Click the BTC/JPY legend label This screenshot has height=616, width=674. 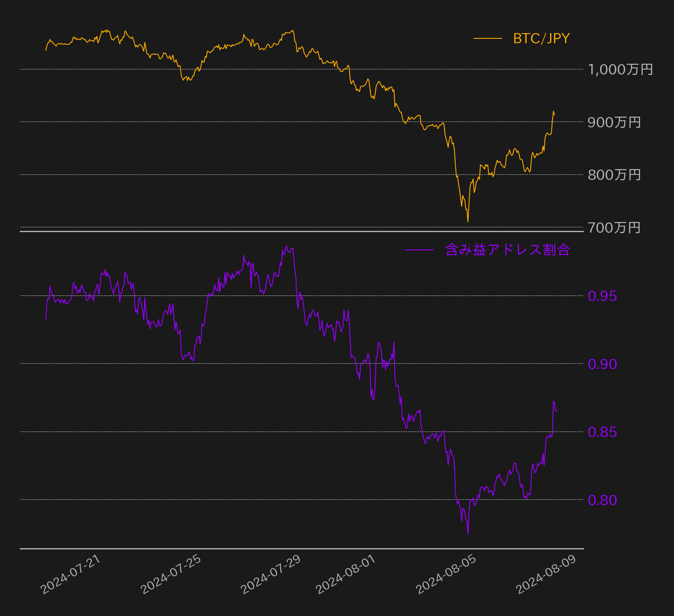pos(541,38)
